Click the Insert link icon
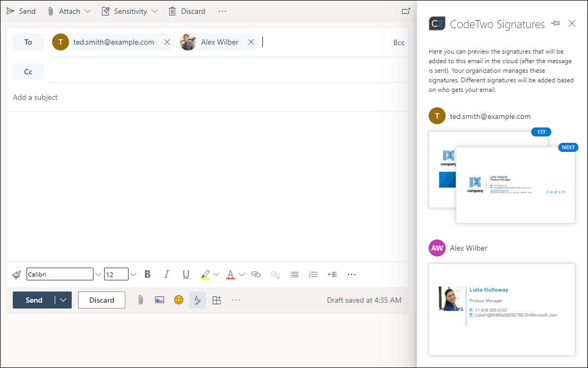The width and height of the screenshot is (588, 368). (255, 275)
